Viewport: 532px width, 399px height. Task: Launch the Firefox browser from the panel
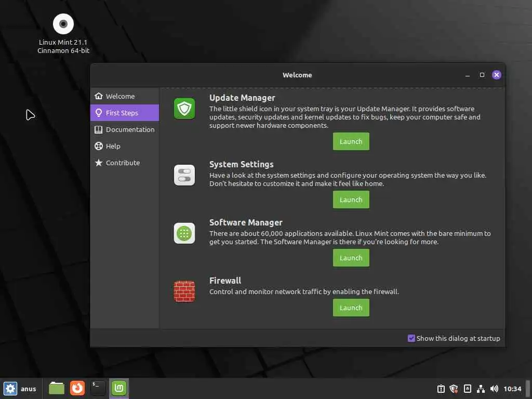click(x=77, y=388)
